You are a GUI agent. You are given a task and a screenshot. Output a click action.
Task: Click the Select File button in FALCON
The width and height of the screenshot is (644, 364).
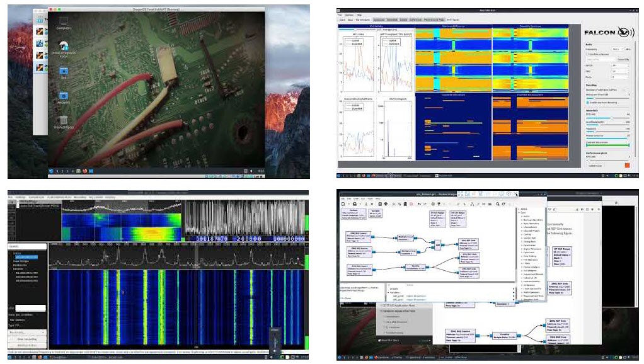[x=623, y=59]
